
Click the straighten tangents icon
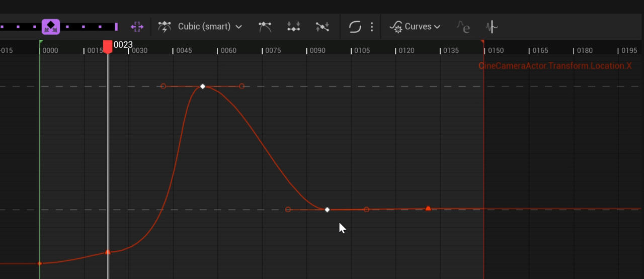click(322, 27)
